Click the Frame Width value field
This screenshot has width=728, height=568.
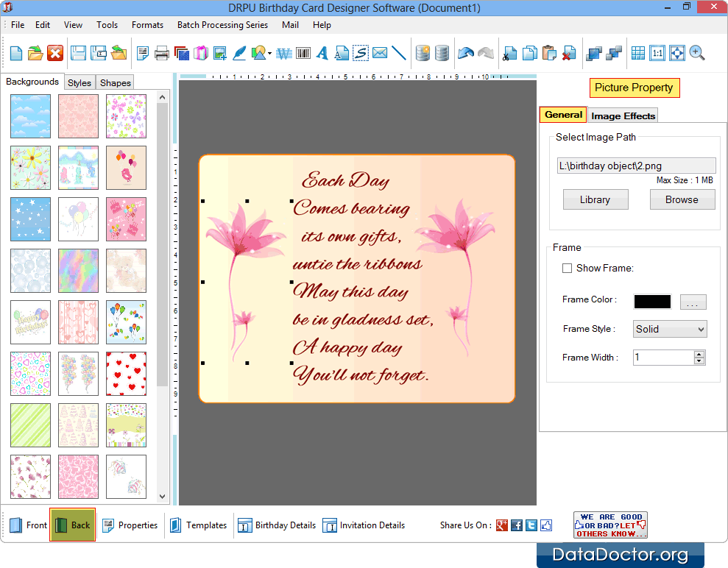pos(663,358)
